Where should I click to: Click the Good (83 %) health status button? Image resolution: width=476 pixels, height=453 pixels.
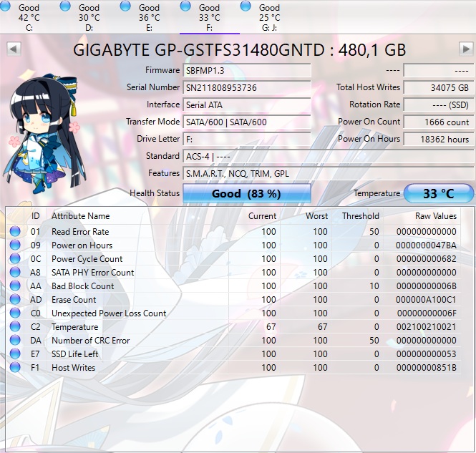tap(247, 193)
